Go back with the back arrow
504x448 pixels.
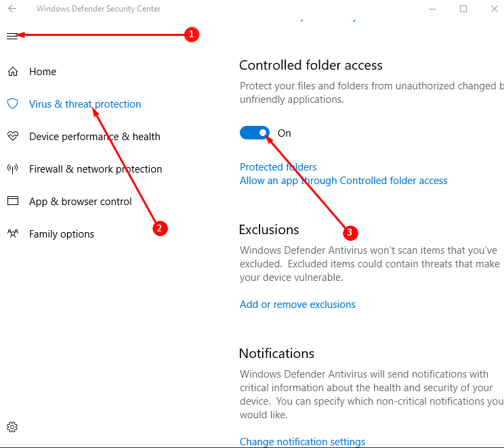pos(12,9)
